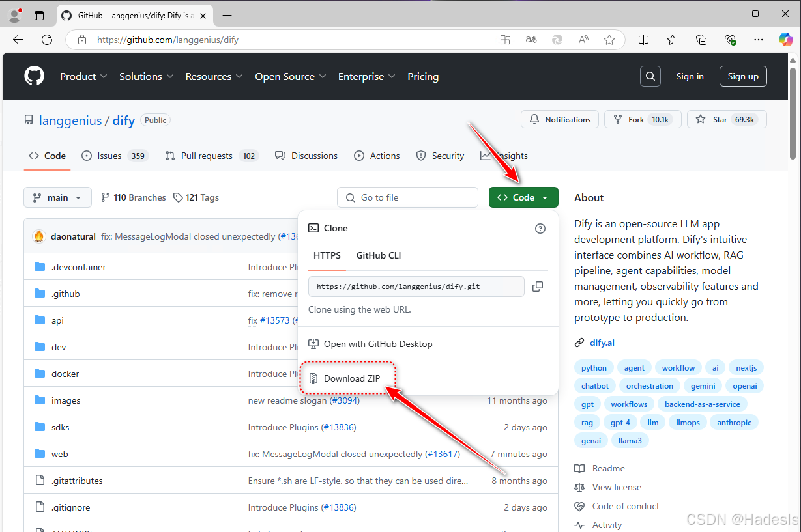Select the clone URL text field
The height and width of the screenshot is (532, 801).
(416, 287)
